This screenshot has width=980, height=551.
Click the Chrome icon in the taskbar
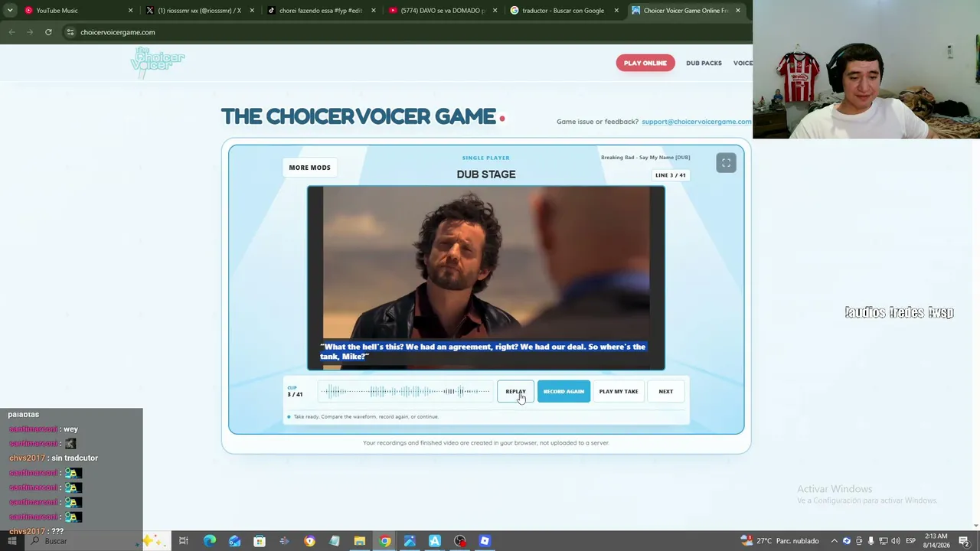pyautogui.click(x=384, y=541)
